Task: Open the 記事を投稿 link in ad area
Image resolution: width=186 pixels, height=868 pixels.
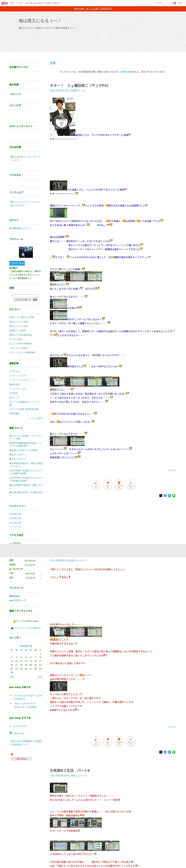Action: point(126,72)
